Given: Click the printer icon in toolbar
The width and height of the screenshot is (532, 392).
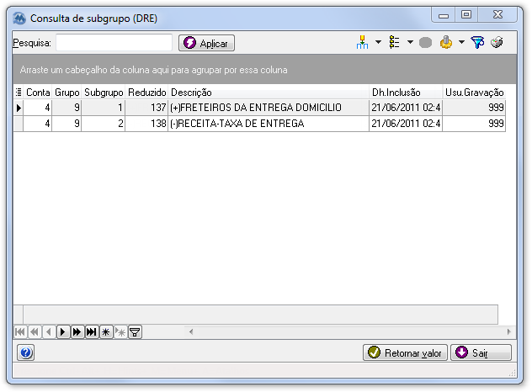Looking at the screenshot, I should [497, 43].
